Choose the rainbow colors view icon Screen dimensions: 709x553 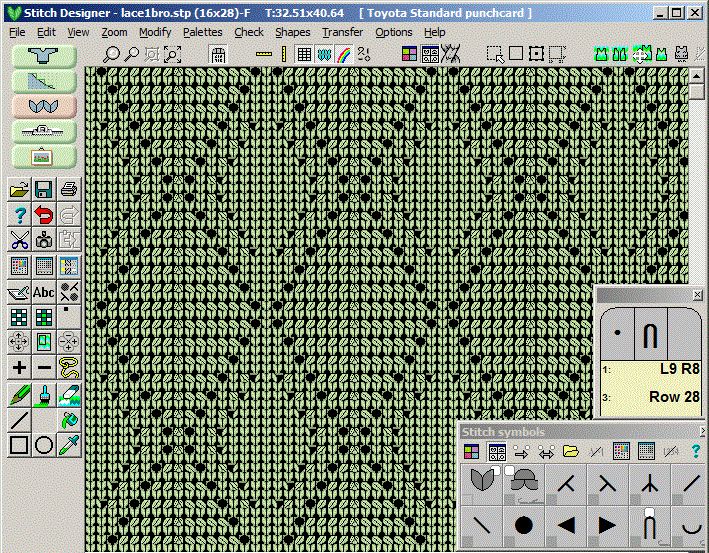[343, 55]
